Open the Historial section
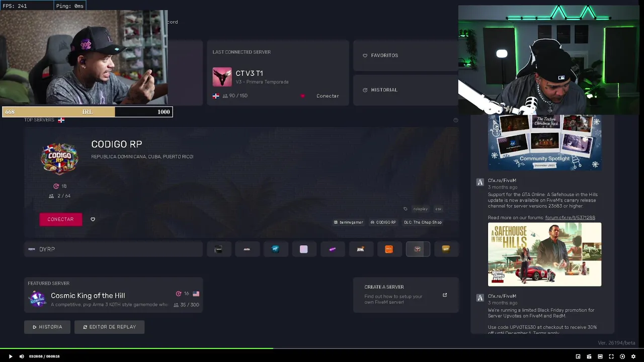 pos(406,90)
